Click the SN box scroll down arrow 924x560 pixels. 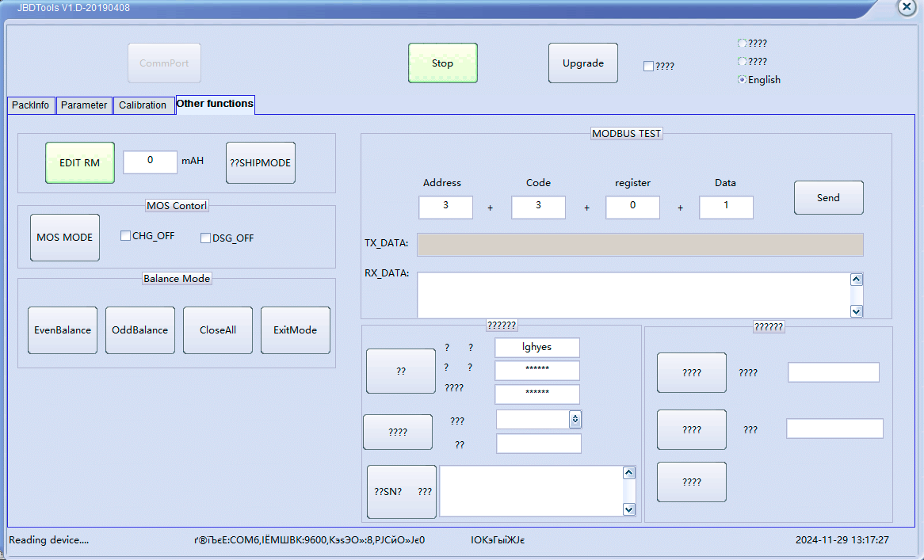(628, 509)
